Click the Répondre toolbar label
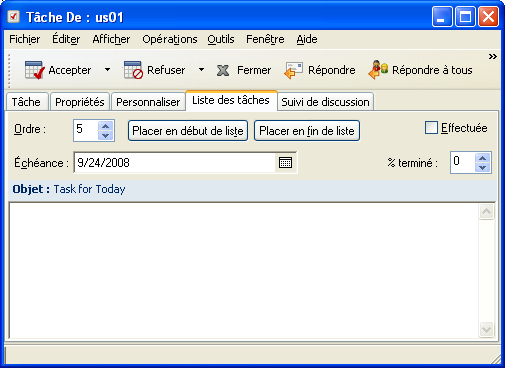The width and height of the screenshot is (505, 368). (332, 70)
